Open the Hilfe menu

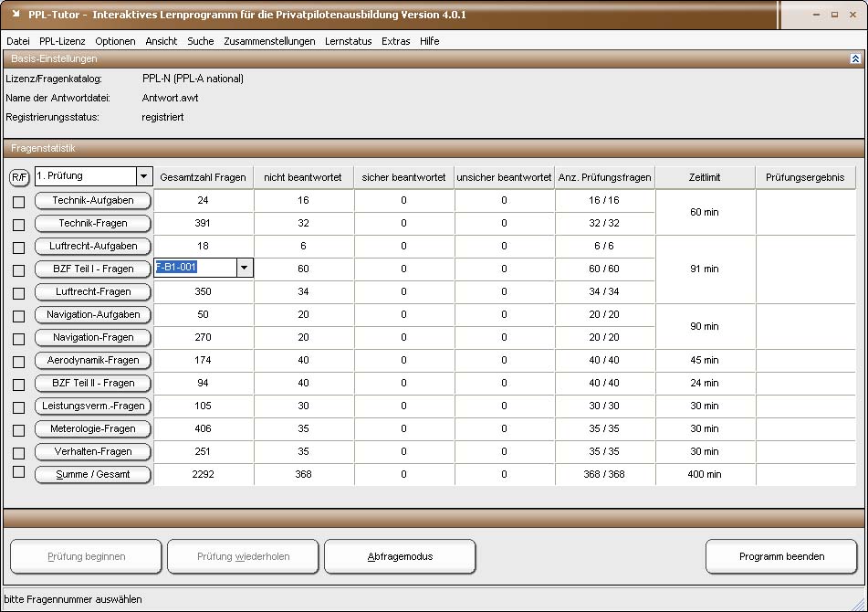click(430, 41)
